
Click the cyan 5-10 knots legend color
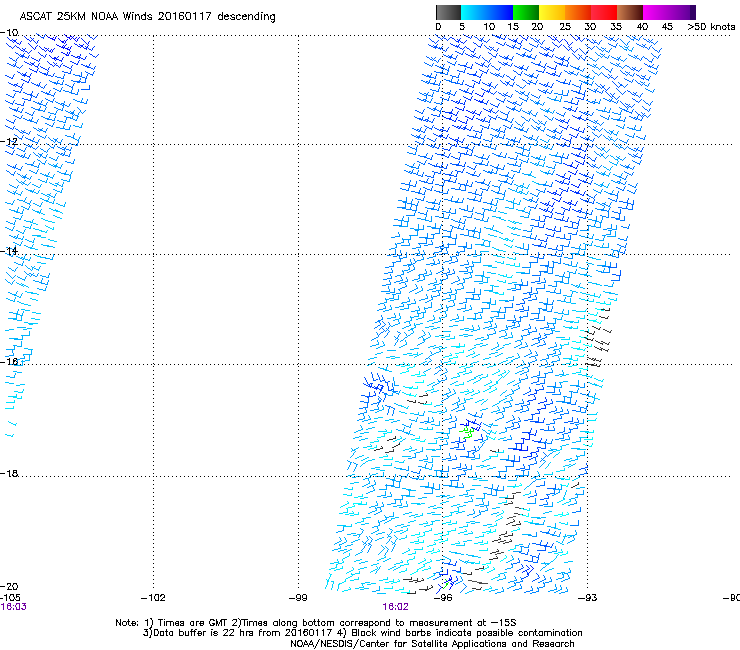pos(474,12)
